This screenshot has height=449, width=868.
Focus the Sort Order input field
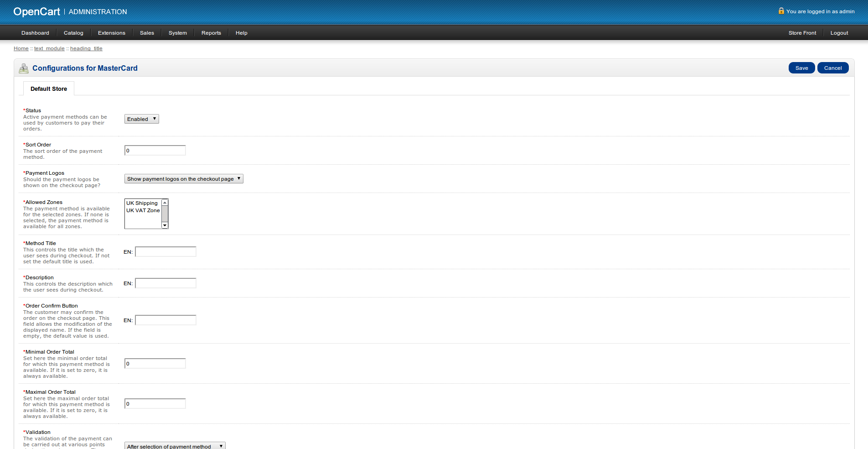[155, 151]
